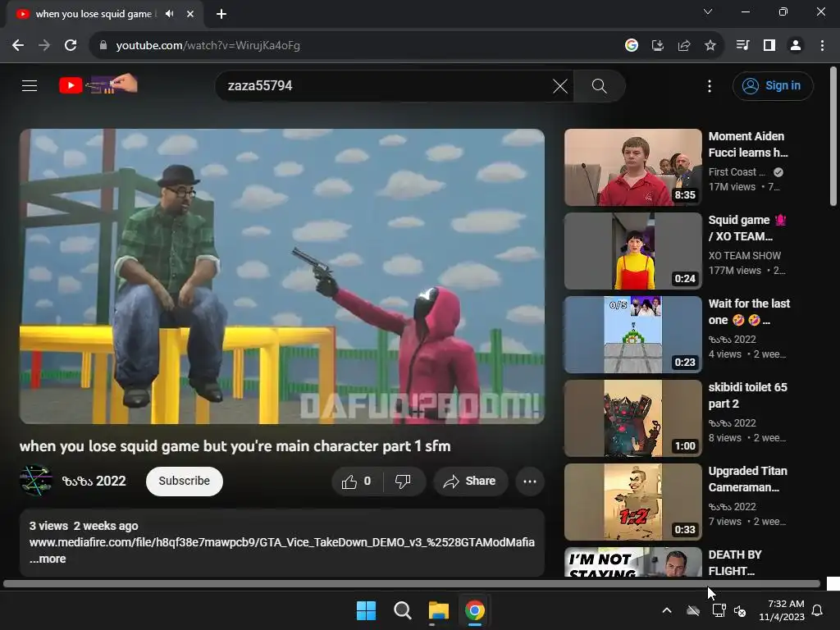Screen dimensions: 840x630
Task: View site information lock icon
Action: coord(103,46)
